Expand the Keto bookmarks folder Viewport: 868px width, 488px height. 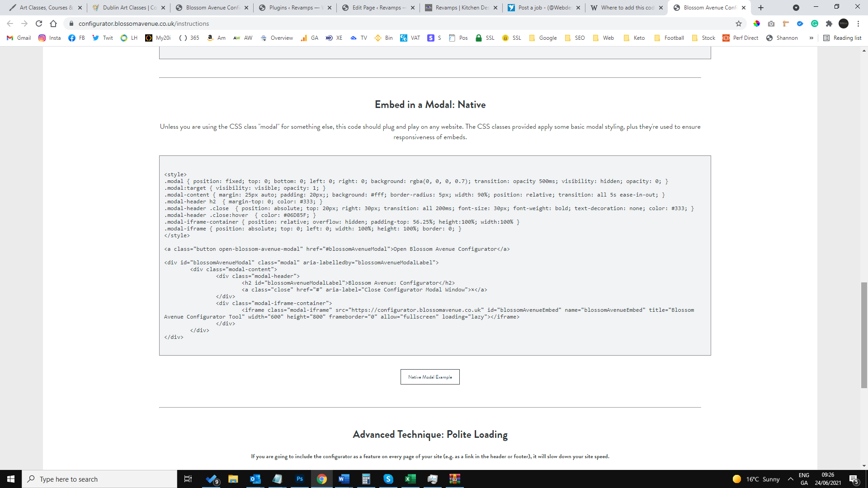coord(634,38)
